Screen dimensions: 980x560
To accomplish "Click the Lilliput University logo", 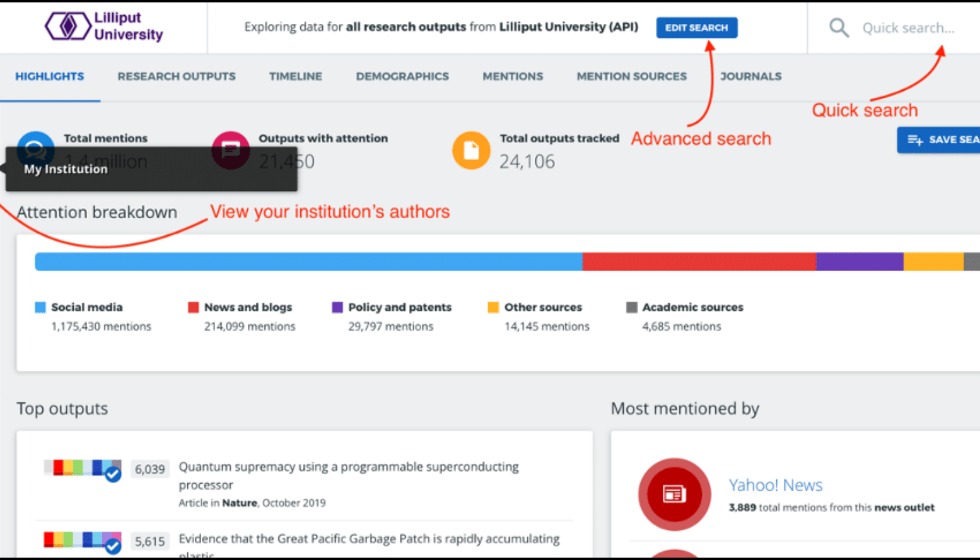I will (103, 26).
